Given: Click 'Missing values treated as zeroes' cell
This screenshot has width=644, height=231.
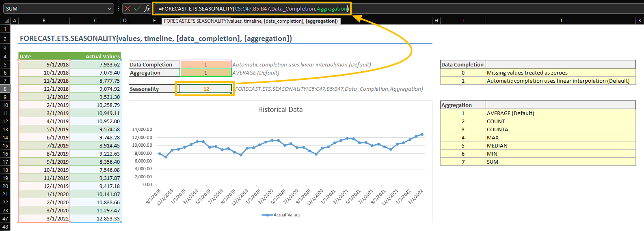Looking at the screenshot, I should pyautogui.click(x=561, y=73).
